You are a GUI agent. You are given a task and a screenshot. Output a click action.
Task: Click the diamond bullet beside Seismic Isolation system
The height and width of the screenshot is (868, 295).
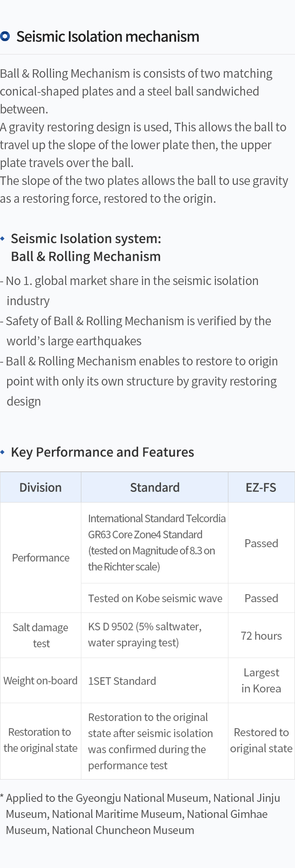pyautogui.click(x=3, y=239)
